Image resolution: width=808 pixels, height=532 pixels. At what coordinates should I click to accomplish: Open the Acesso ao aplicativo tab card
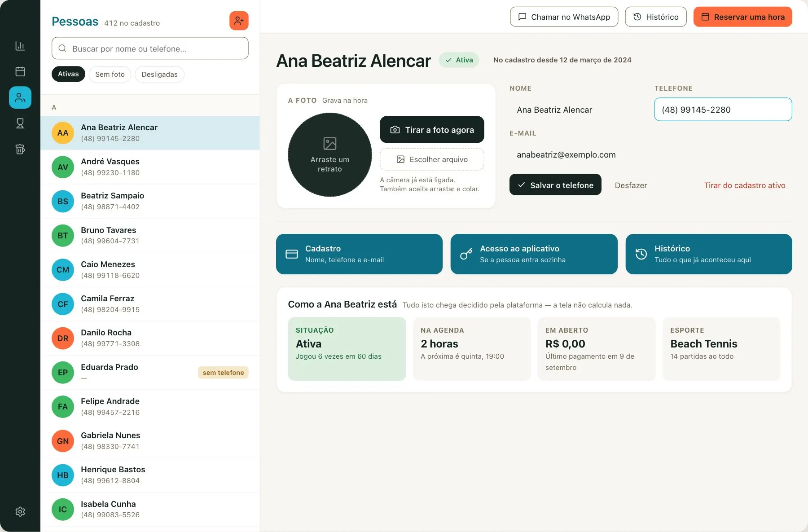(x=534, y=254)
